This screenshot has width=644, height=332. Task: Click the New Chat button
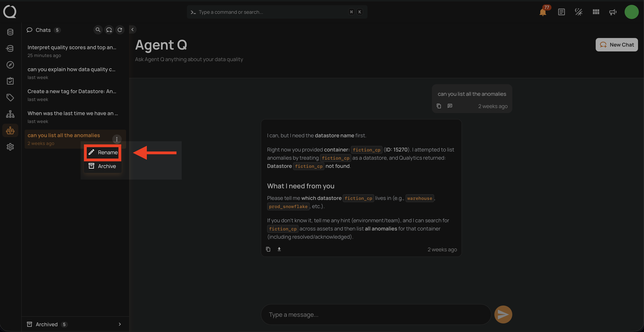click(x=617, y=45)
